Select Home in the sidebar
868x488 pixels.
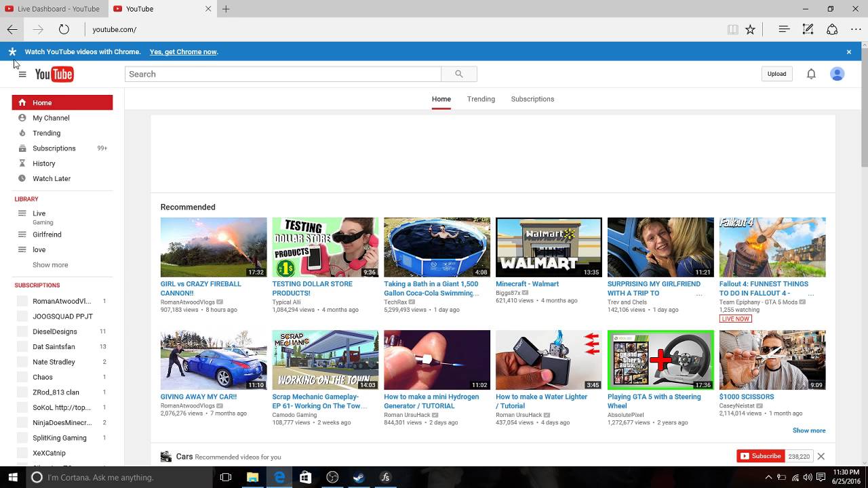[x=62, y=102]
